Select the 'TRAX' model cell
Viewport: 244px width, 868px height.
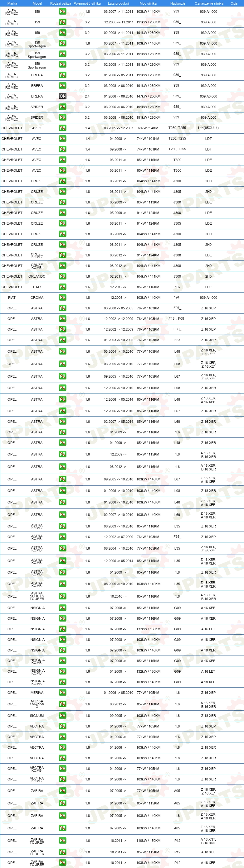[37, 287]
